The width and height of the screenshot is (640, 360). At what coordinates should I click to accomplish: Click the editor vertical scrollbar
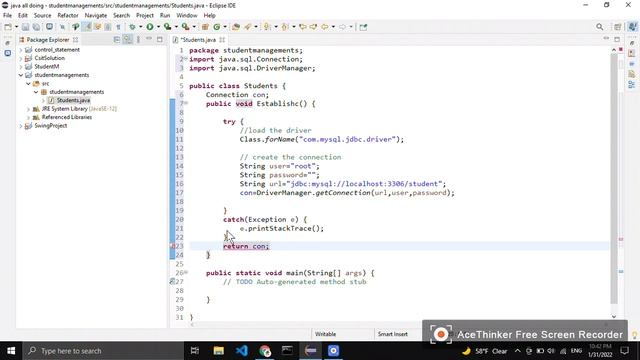click(x=614, y=180)
